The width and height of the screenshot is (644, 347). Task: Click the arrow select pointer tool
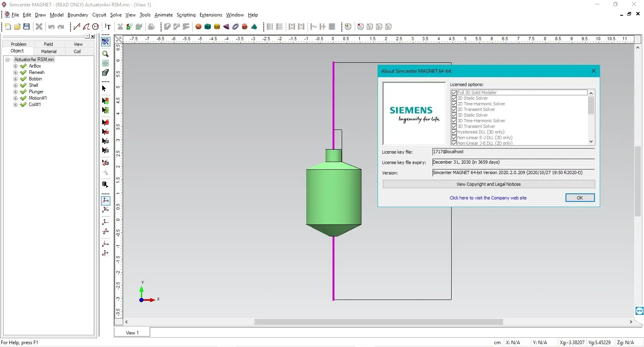coord(104,88)
